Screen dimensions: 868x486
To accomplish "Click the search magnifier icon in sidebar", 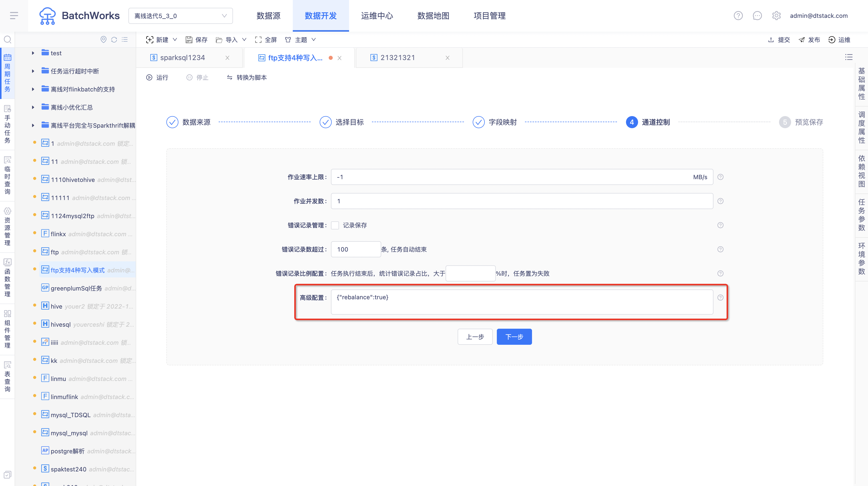I will pyautogui.click(x=7, y=40).
